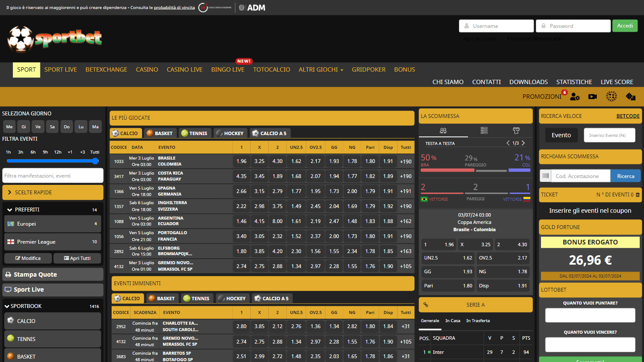Expand +162 more markets for Argentina-Ecuador

coord(406,221)
